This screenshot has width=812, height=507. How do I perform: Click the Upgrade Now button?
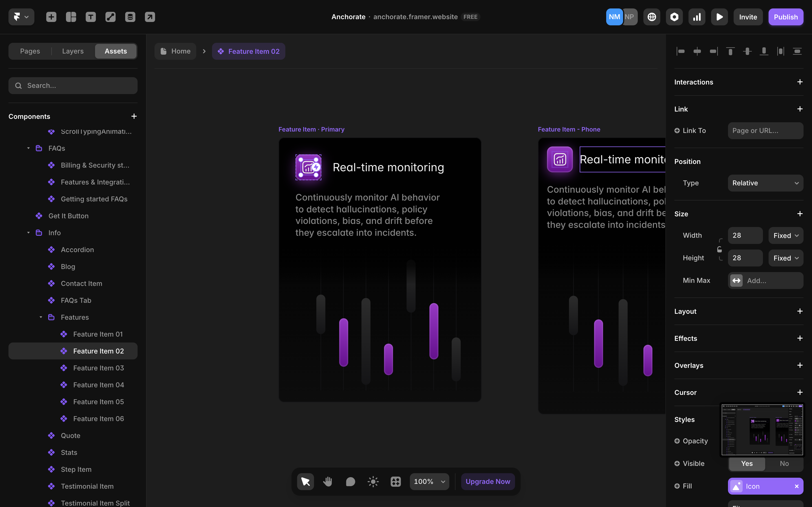tap(487, 482)
